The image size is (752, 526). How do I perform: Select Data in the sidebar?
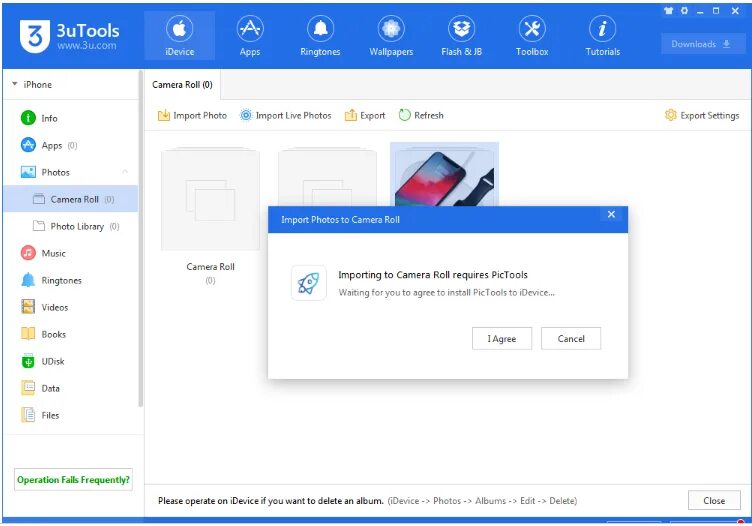click(x=70, y=388)
